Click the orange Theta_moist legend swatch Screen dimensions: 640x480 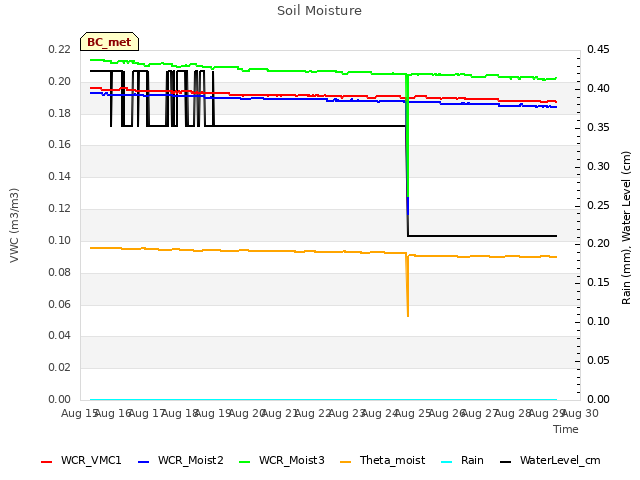click(346, 462)
